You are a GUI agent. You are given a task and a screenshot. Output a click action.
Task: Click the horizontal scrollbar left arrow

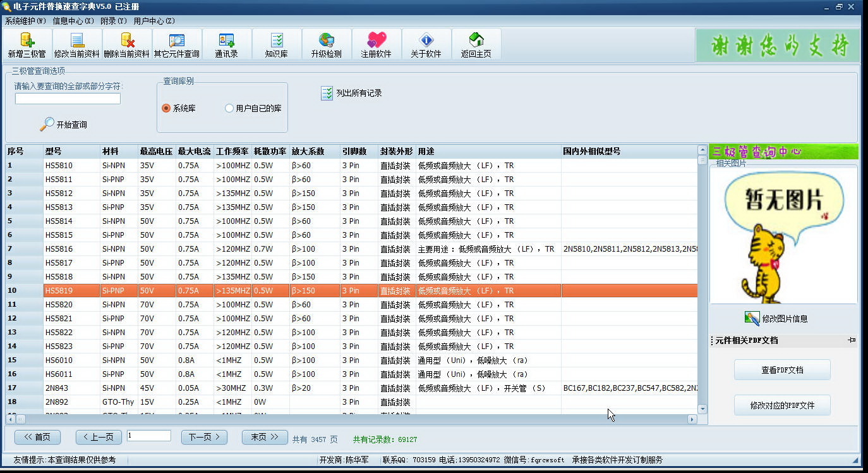11,419
